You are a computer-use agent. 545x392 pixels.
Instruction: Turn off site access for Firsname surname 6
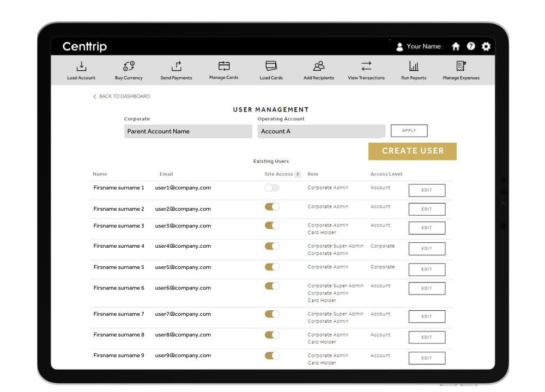[272, 286]
